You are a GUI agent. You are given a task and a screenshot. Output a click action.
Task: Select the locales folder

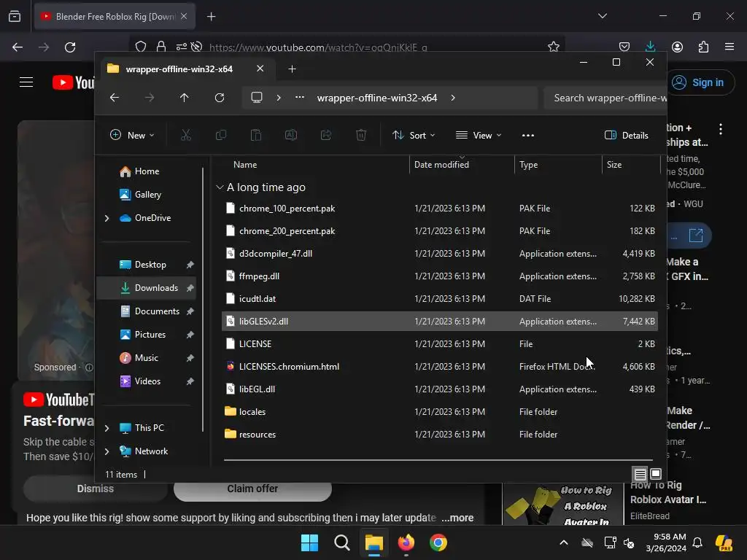coord(439,411)
